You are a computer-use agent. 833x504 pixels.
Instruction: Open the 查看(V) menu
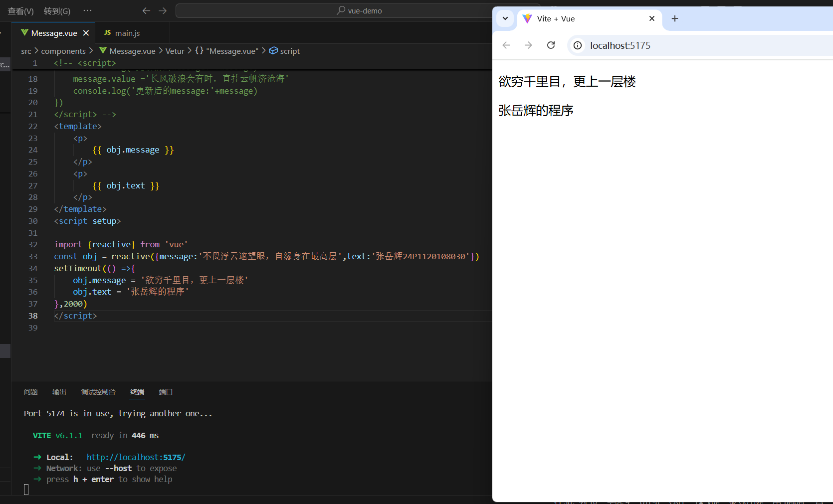(20, 11)
